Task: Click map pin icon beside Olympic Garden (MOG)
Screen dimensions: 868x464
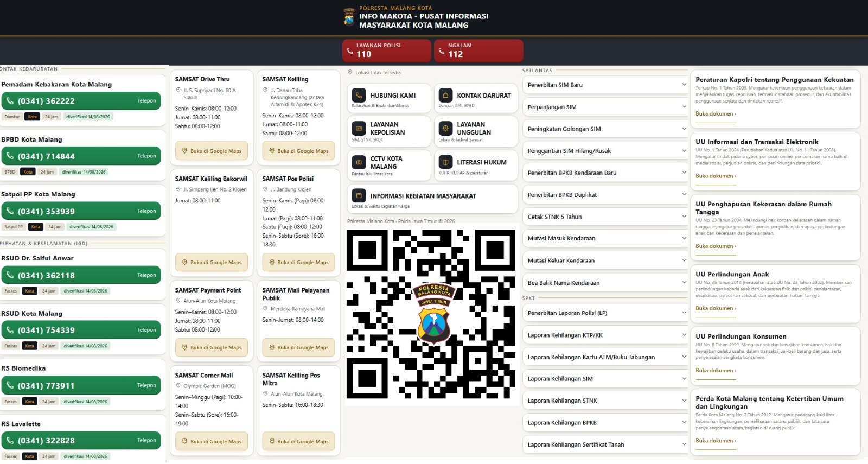Action: [178, 386]
